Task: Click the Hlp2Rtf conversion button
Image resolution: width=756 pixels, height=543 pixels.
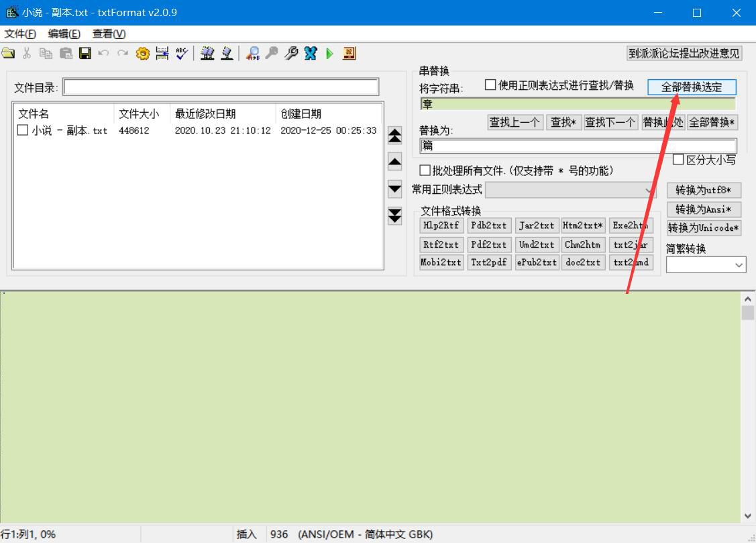Action: pyautogui.click(x=441, y=226)
